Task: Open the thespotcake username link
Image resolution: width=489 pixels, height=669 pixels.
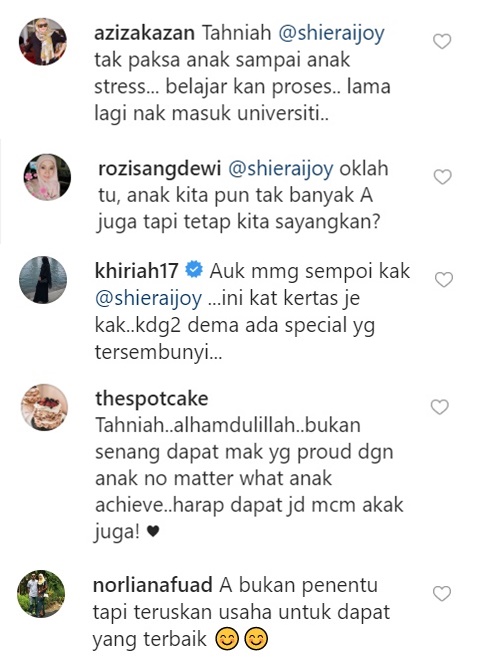Action: [151, 399]
